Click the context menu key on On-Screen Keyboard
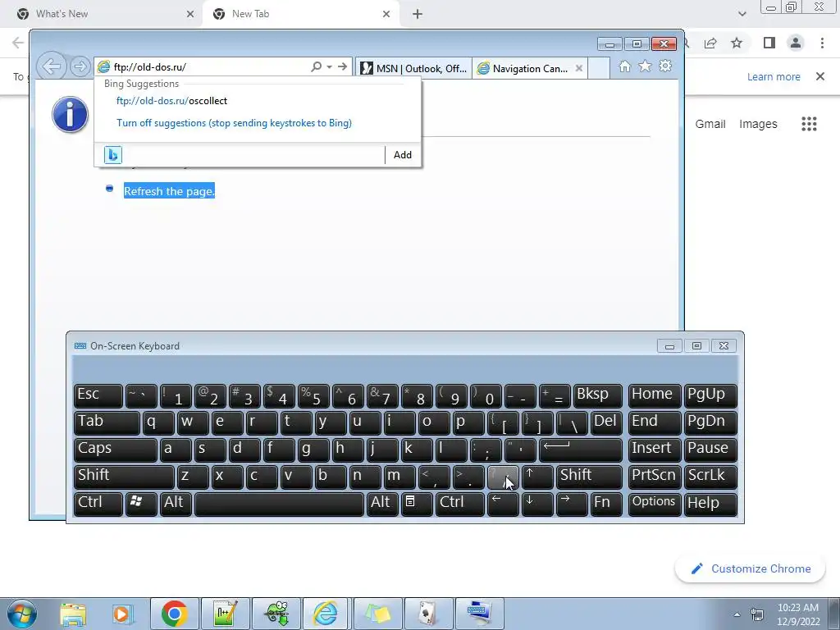Image resolution: width=840 pixels, height=630 pixels. [417, 504]
